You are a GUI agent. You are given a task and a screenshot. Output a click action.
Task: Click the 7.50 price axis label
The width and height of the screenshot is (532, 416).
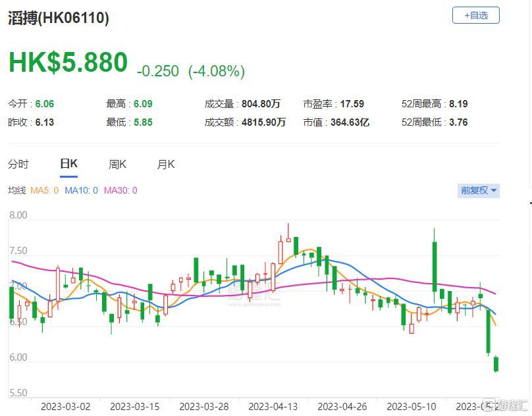point(18,251)
